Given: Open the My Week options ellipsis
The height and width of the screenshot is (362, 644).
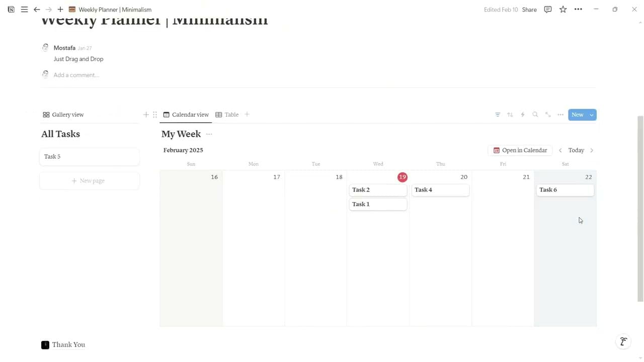Looking at the screenshot, I should (209, 134).
